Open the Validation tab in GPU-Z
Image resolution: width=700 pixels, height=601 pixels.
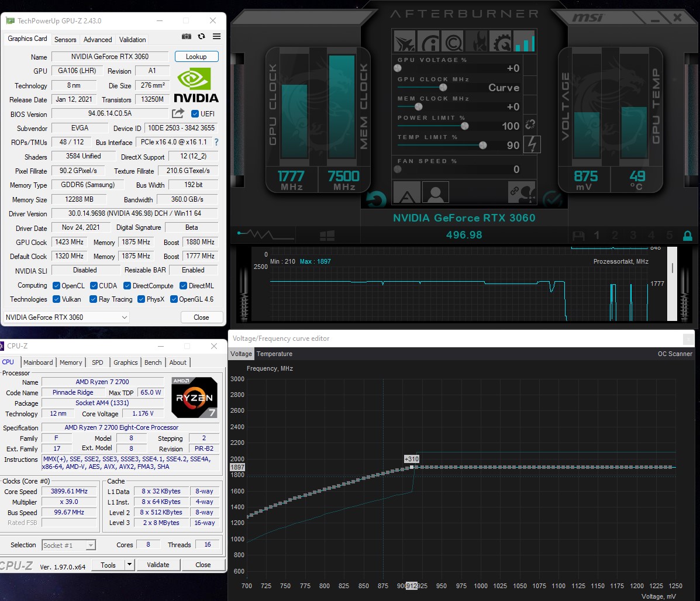click(x=133, y=40)
